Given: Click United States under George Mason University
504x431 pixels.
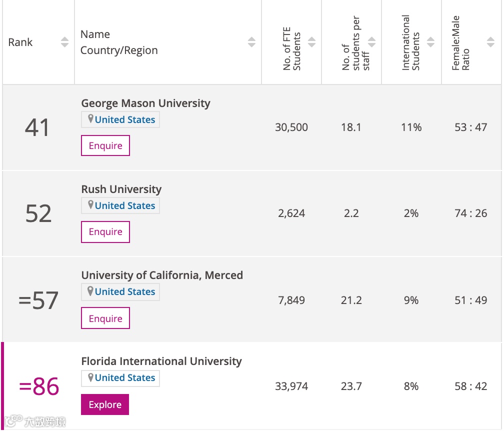Looking at the screenshot, I should (125, 119).
